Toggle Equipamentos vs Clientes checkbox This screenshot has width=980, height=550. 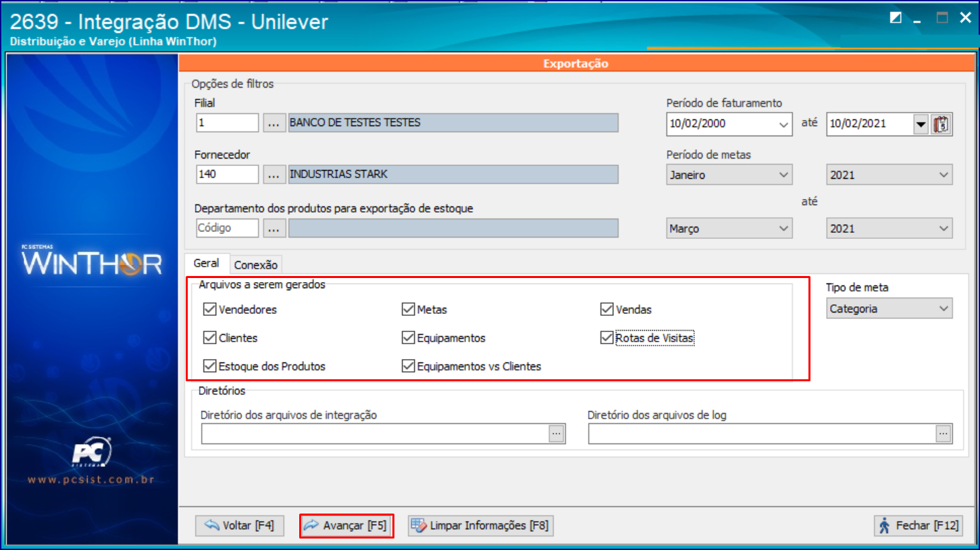click(x=407, y=366)
